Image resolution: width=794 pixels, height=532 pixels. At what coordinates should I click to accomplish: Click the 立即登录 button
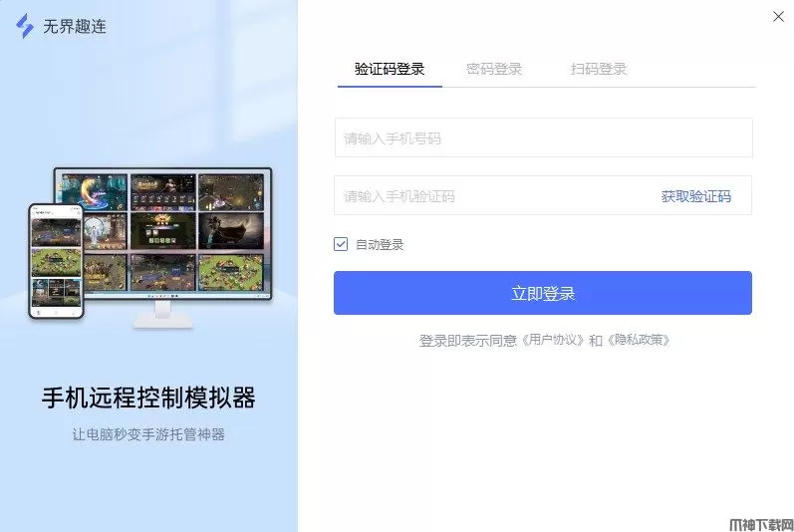click(x=542, y=293)
